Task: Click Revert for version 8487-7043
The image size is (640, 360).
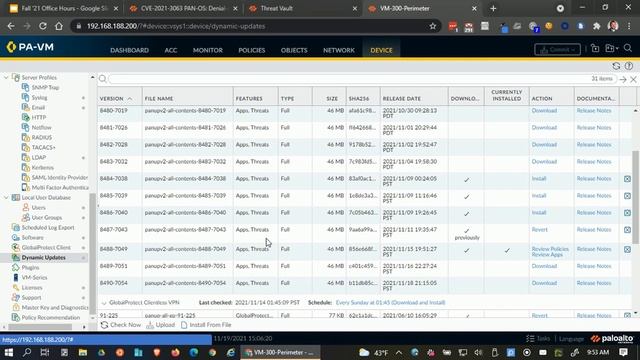Action: 539,230
